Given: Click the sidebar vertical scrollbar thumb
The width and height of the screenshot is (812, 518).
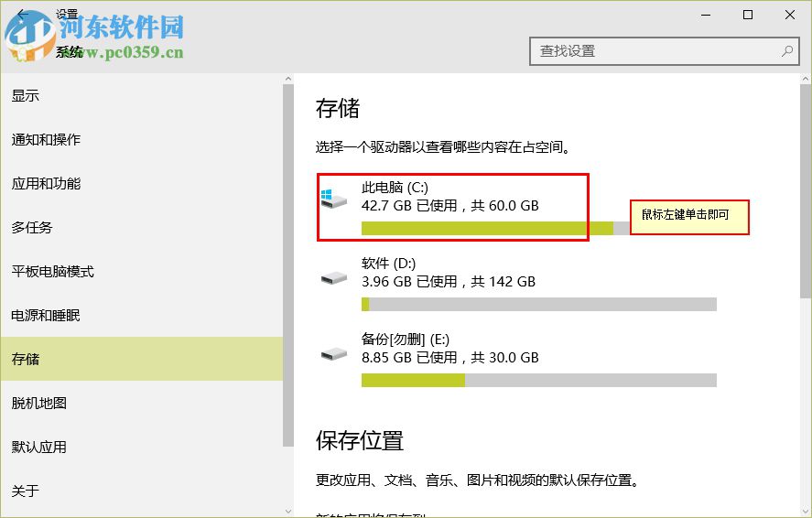Looking at the screenshot, I should point(288,265).
